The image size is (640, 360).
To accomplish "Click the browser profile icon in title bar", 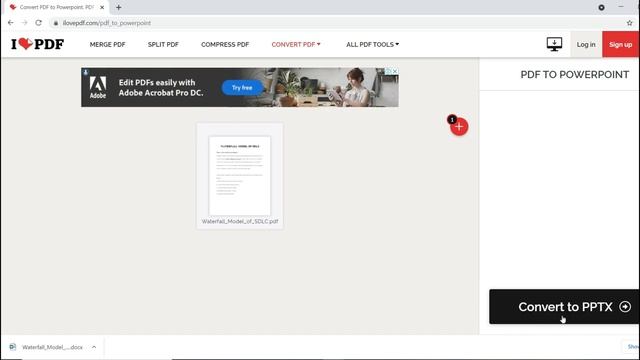I will 601,7.
